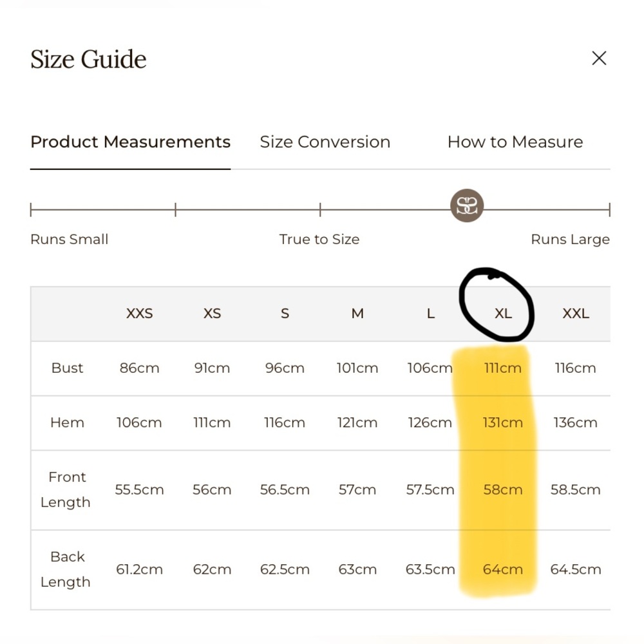
Task: Click the Size Guide heading
Action: point(88,59)
